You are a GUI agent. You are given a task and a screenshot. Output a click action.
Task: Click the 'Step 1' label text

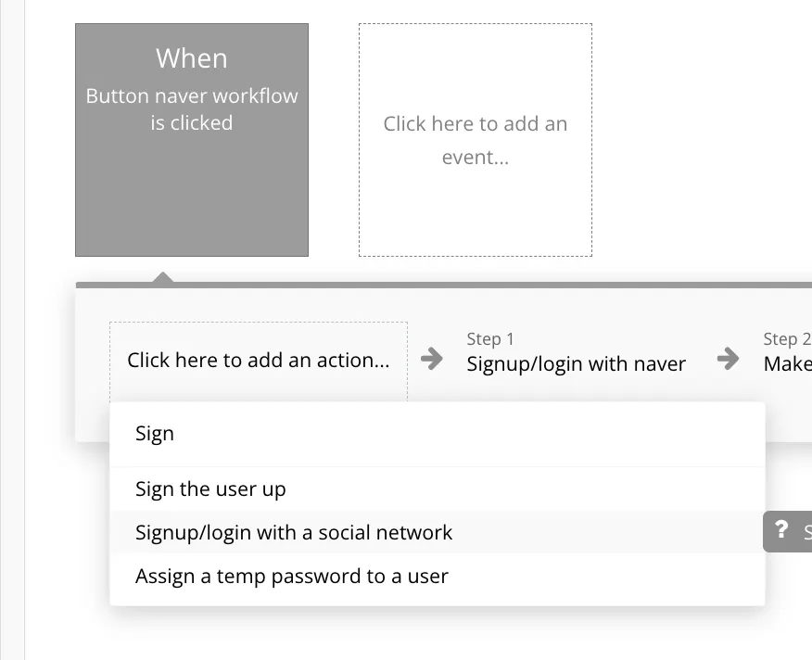pos(490,339)
